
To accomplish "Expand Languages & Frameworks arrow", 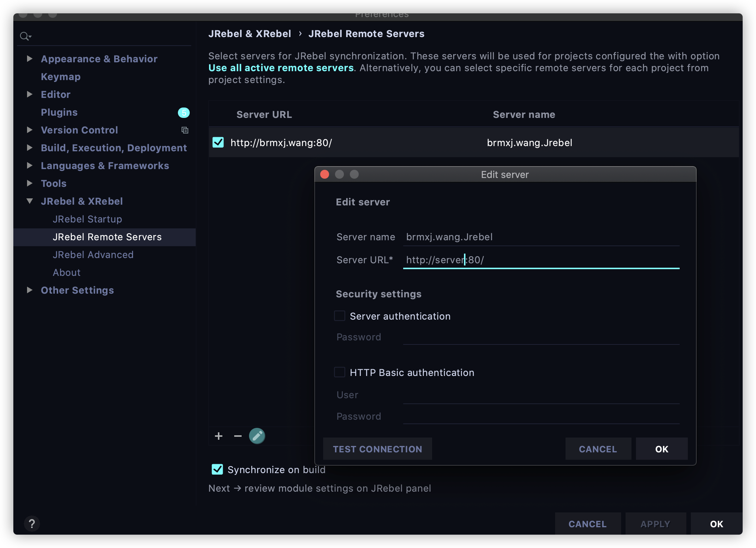I will (x=30, y=165).
